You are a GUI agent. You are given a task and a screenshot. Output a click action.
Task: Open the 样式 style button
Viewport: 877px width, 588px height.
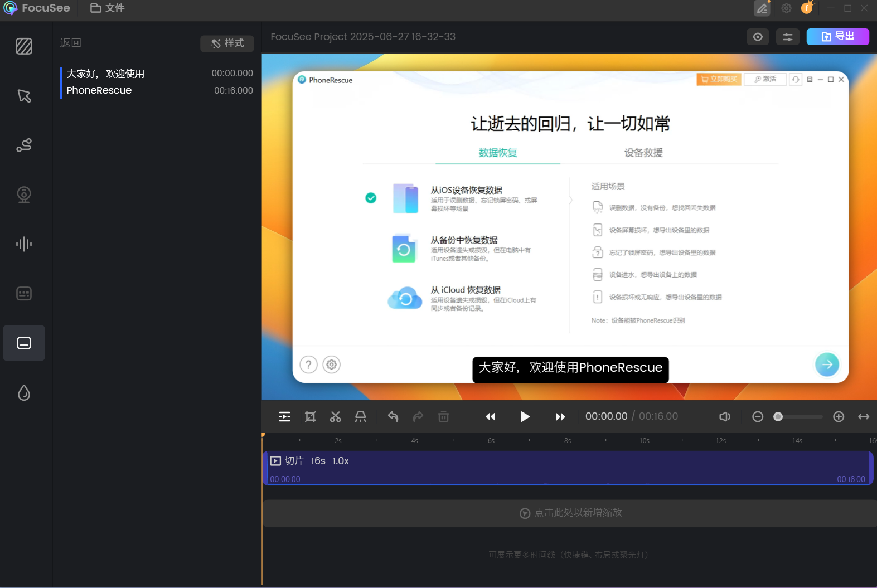(227, 43)
